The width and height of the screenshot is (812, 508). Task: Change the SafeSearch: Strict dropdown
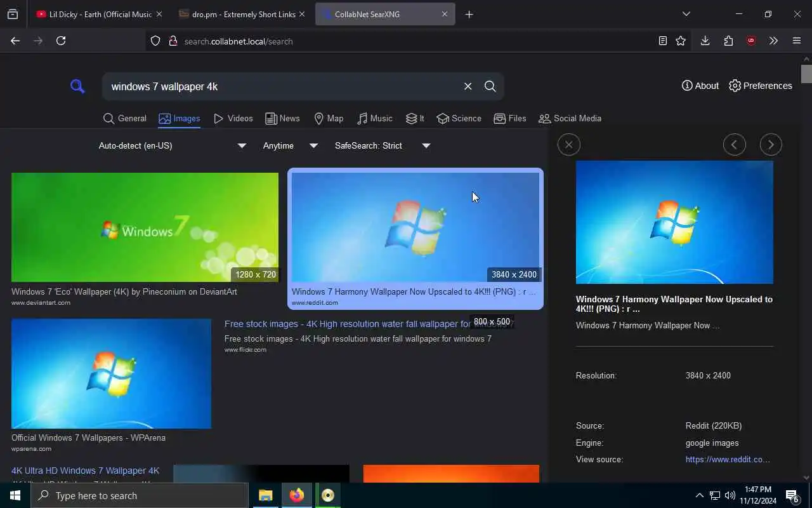point(383,145)
